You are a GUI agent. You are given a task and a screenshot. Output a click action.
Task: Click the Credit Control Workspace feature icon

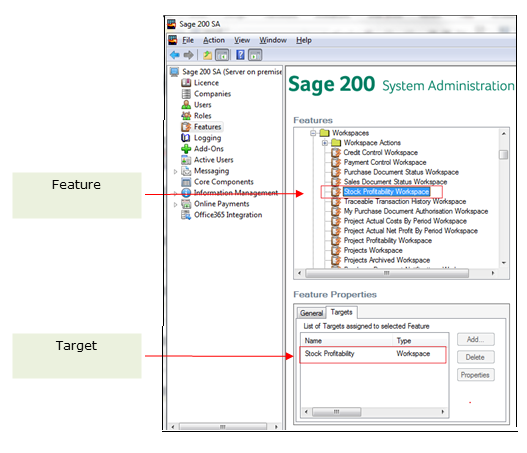[335, 153]
